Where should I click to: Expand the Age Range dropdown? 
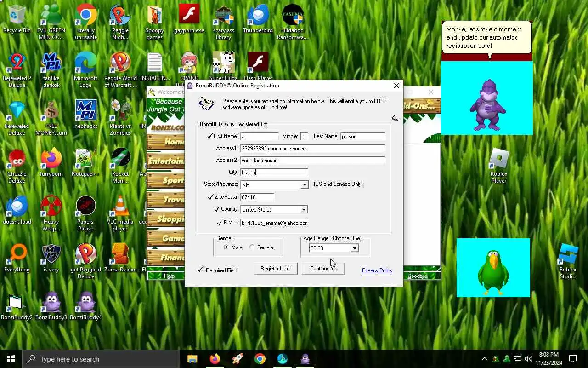coord(354,248)
